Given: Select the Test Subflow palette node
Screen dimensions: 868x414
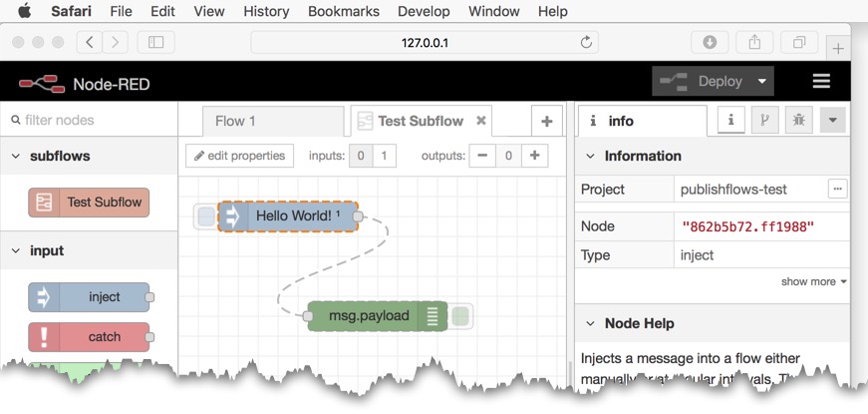Looking at the screenshot, I should pos(89,203).
